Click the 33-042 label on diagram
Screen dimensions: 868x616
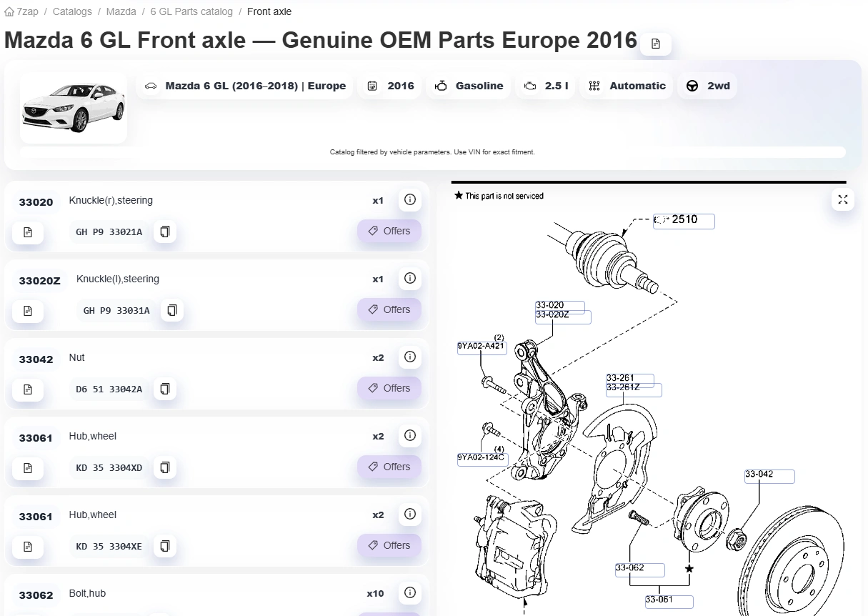(x=769, y=476)
